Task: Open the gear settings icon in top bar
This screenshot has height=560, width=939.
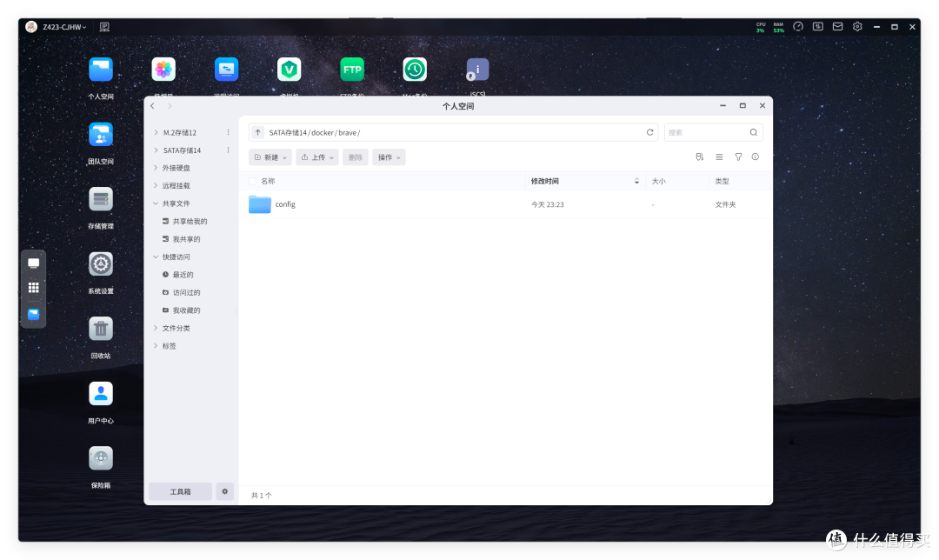Action: [x=857, y=27]
